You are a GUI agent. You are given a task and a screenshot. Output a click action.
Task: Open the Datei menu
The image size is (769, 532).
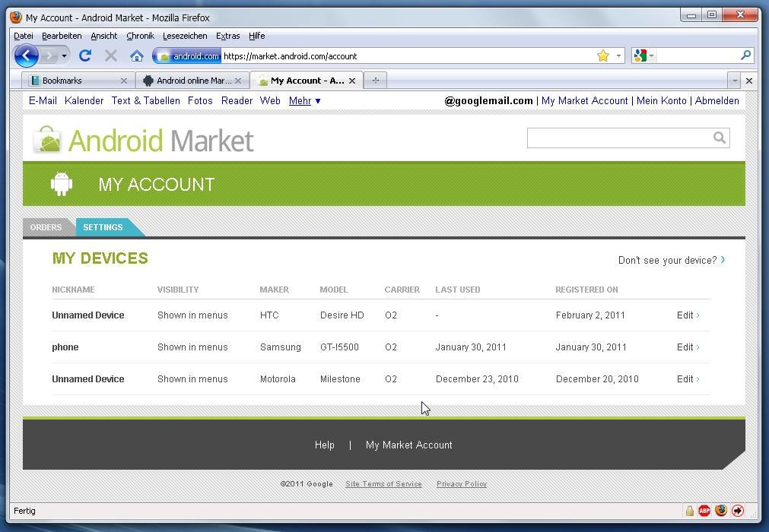click(x=24, y=36)
